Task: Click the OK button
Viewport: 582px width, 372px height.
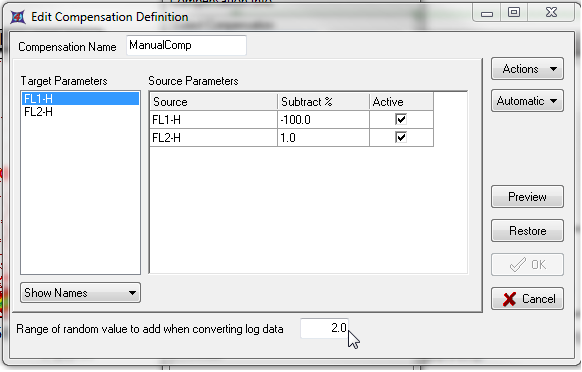Action: (527, 265)
